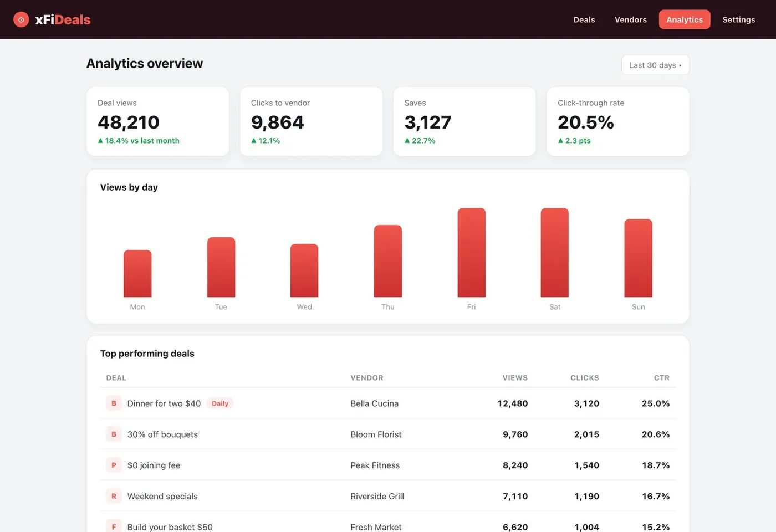Select the Analytics nav tab
The height and width of the screenshot is (532, 776).
[685, 19]
